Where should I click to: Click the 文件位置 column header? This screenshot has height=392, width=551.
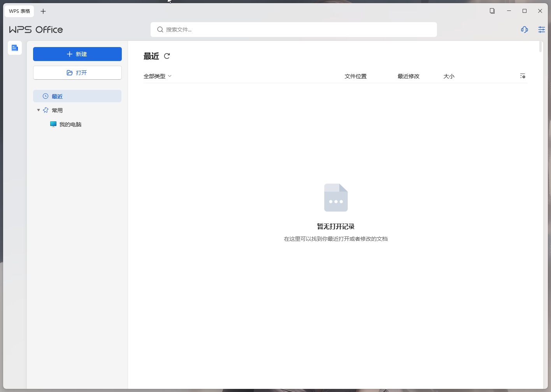pos(355,76)
